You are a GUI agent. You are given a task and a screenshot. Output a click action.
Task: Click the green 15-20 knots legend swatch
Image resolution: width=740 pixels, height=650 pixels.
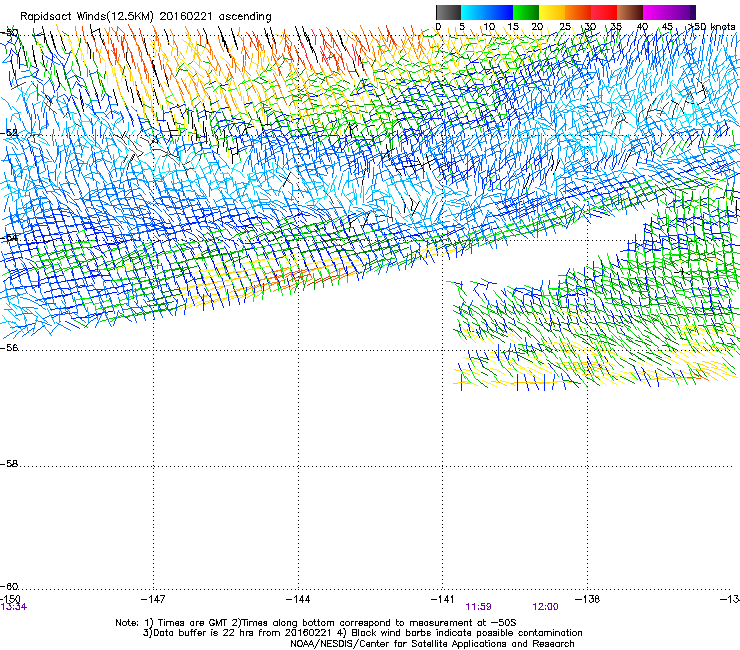tap(526, 12)
